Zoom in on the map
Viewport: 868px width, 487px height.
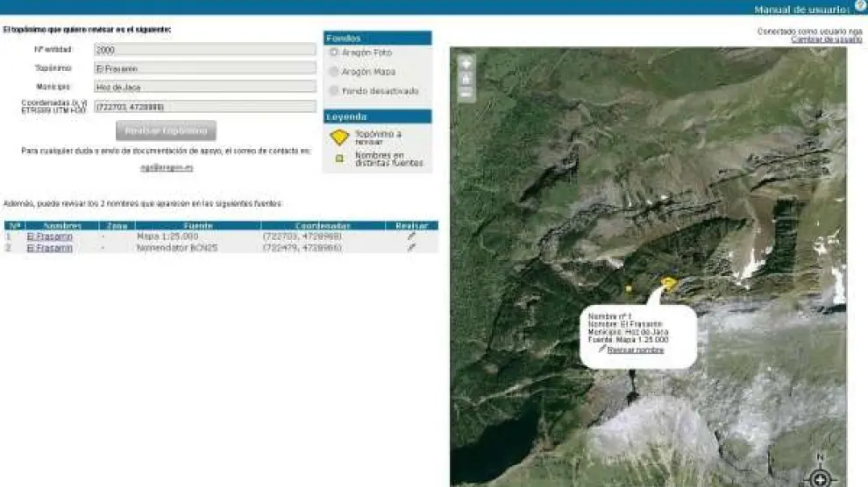pyautogui.click(x=466, y=63)
